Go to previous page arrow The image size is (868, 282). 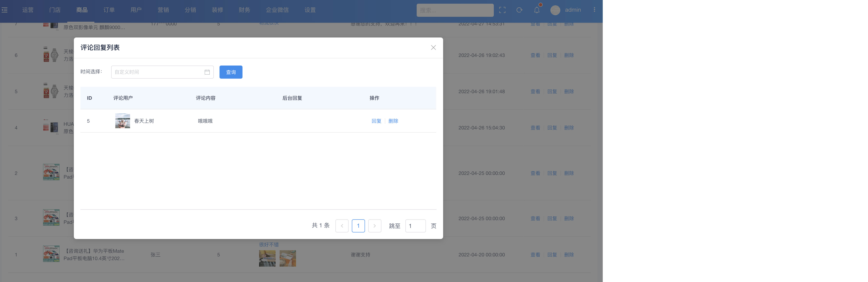pyautogui.click(x=342, y=226)
